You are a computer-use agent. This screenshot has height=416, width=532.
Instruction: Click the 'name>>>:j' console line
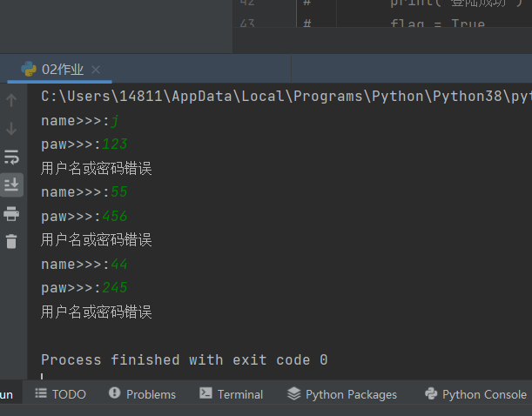[x=80, y=121]
